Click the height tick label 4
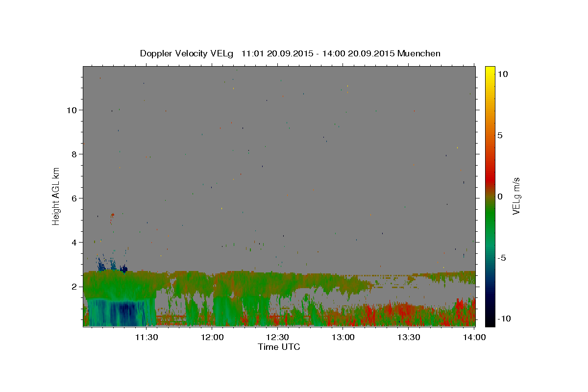 pos(74,242)
